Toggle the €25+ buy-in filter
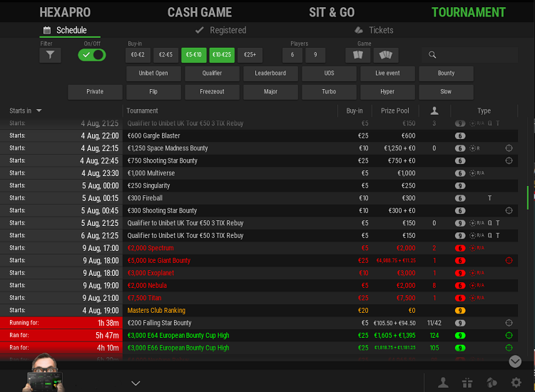Viewport: 535px width, 392px height. pos(250,55)
